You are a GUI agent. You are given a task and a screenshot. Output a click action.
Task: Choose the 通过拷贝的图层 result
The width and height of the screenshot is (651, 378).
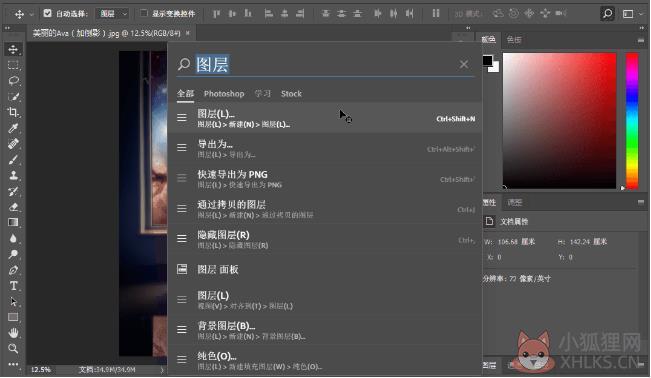325,209
